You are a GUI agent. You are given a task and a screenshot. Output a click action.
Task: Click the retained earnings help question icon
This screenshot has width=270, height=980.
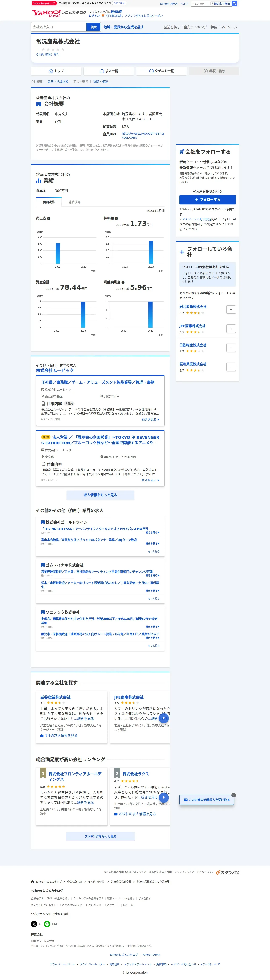pos(123,282)
